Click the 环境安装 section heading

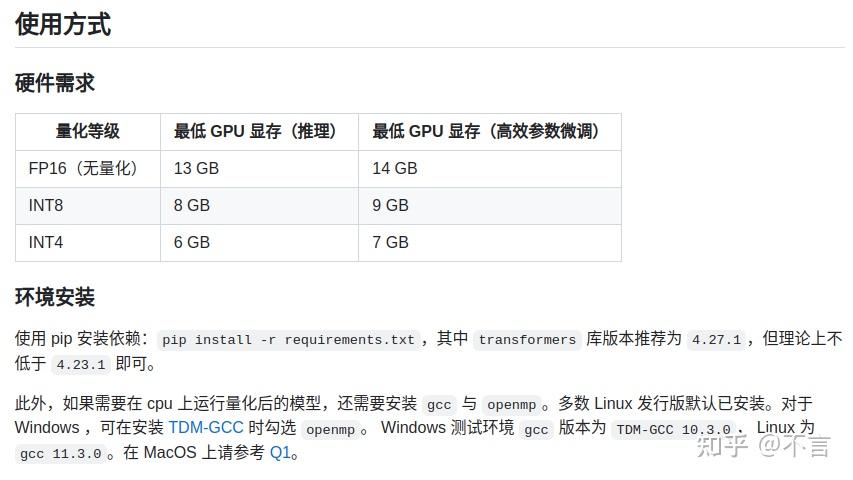(55, 297)
